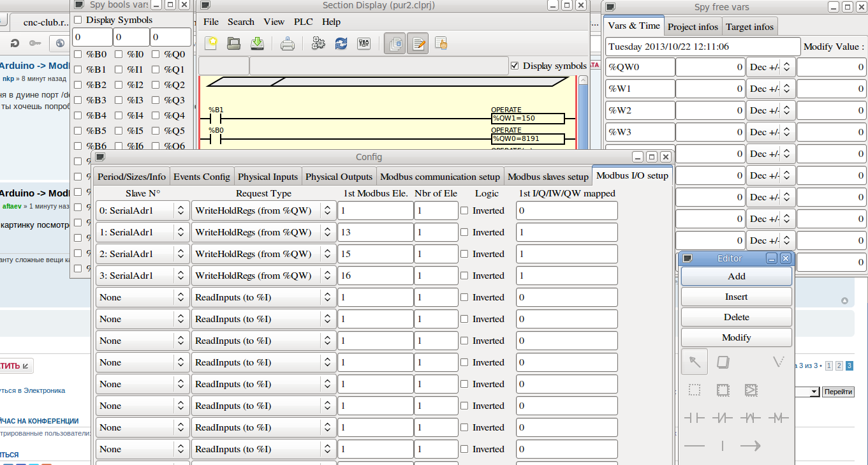Screen dimensions: 868x465
Task: Select the rising edge contact tool
Action: pos(751,418)
